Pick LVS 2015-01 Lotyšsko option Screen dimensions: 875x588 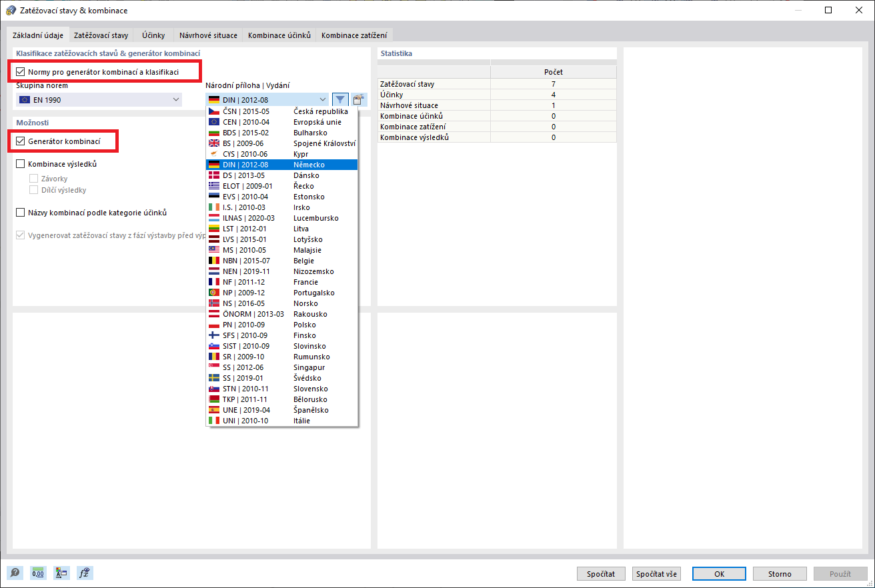[x=282, y=239]
